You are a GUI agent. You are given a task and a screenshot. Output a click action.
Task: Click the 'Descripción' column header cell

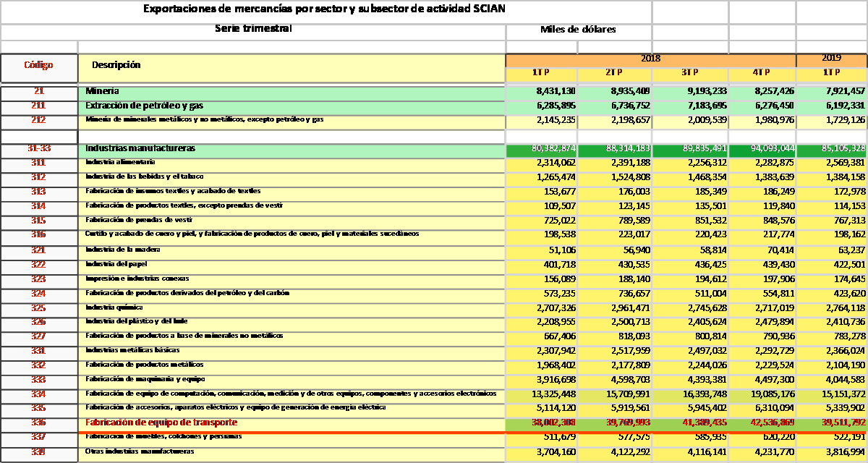click(x=116, y=65)
